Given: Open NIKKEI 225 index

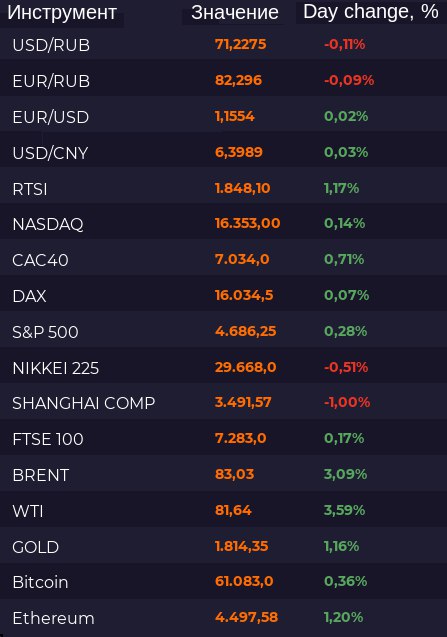Looking at the screenshot, I should click(56, 368).
